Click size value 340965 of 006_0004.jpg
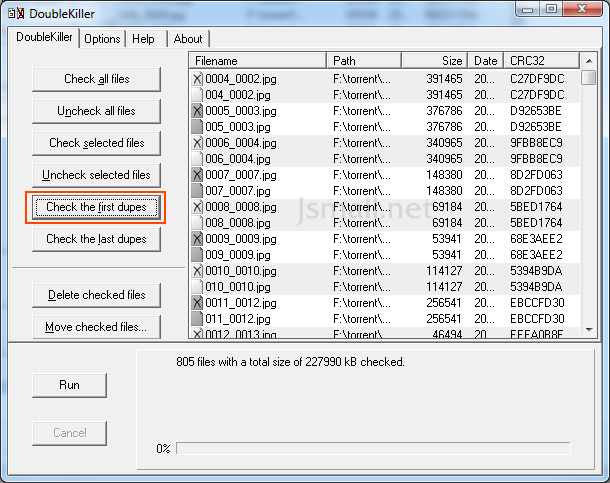 pos(444,159)
